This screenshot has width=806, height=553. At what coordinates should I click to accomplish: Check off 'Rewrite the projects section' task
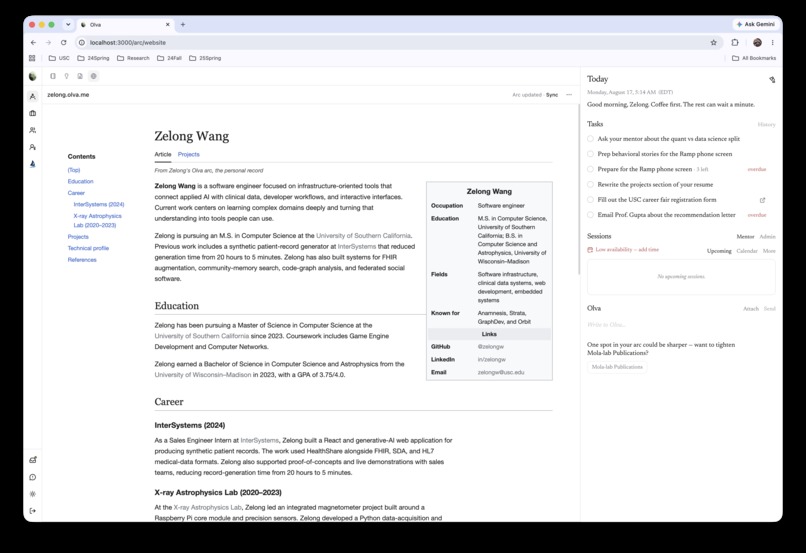coord(590,185)
